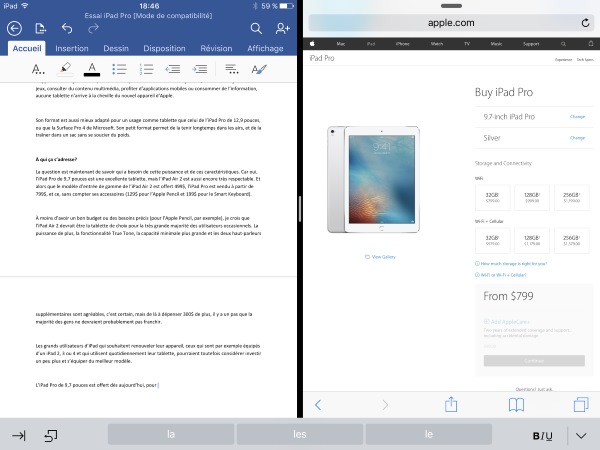Go forward in Safari

pyautogui.click(x=385, y=405)
